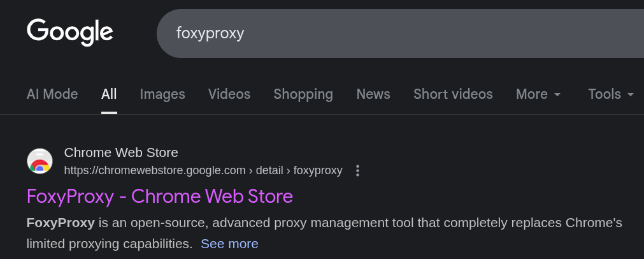The height and width of the screenshot is (259, 644).
Task: Switch to the Images tab
Action: (162, 94)
